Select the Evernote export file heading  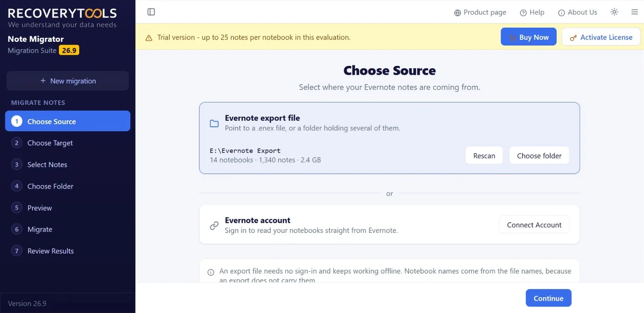click(262, 118)
